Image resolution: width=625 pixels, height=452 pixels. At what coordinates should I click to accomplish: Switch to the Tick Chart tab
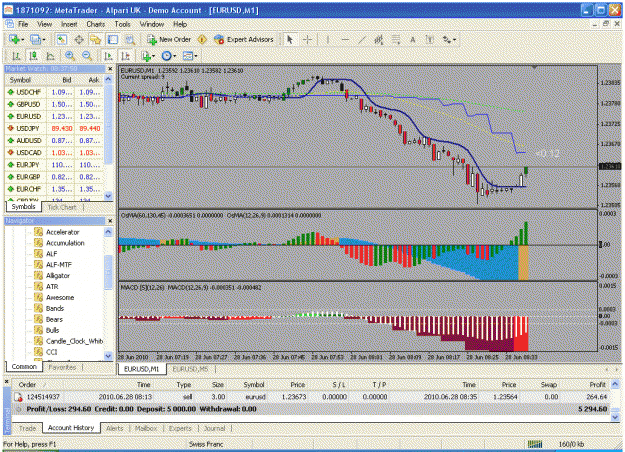point(61,207)
